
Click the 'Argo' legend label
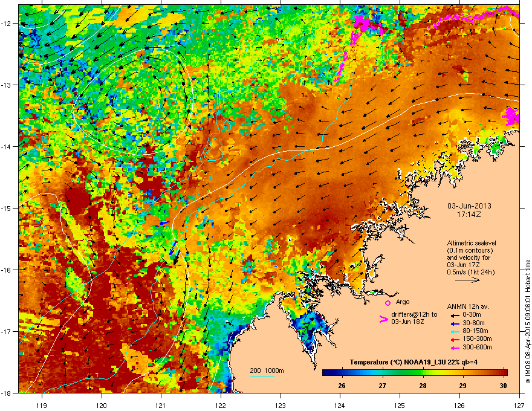pos(403,302)
